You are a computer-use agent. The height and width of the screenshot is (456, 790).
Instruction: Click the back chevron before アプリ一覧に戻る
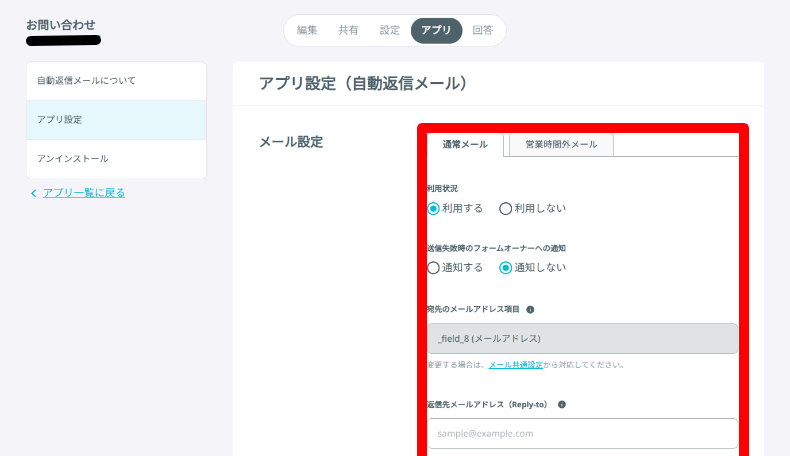click(34, 193)
